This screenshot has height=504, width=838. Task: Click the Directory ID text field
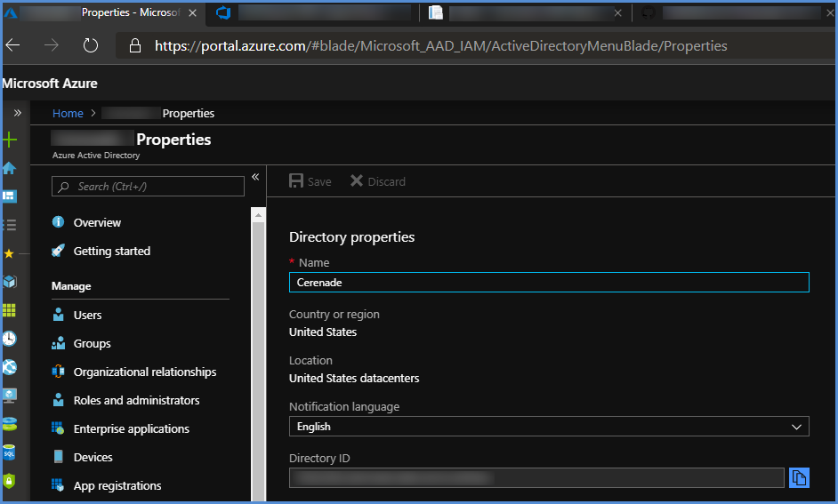pyautogui.click(x=536, y=478)
